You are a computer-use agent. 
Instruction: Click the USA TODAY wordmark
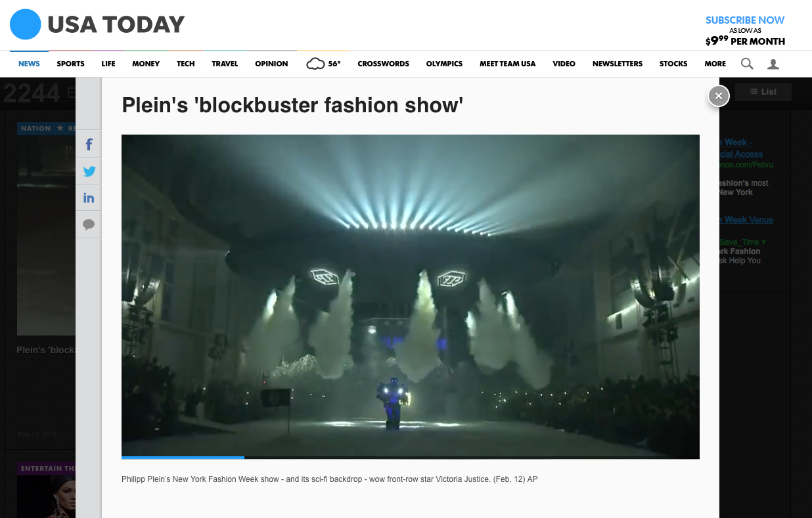pos(116,25)
